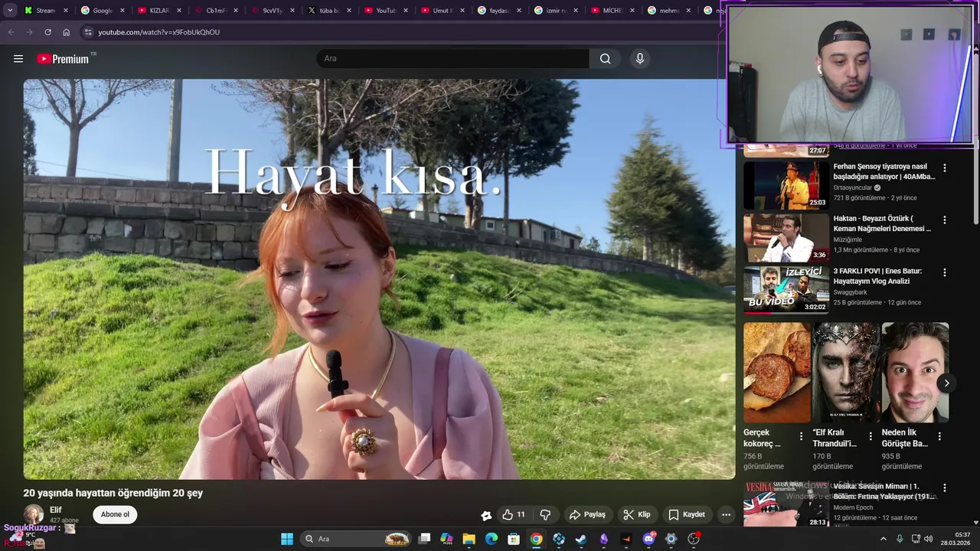Open Steam from the taskbar

(581, 539)
